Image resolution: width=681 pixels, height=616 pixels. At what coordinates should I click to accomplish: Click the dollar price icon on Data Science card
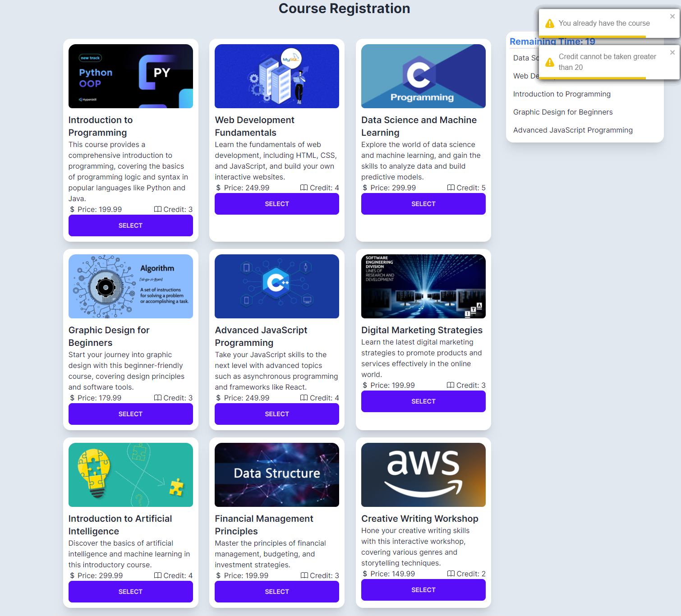click(x=365, y=188)
